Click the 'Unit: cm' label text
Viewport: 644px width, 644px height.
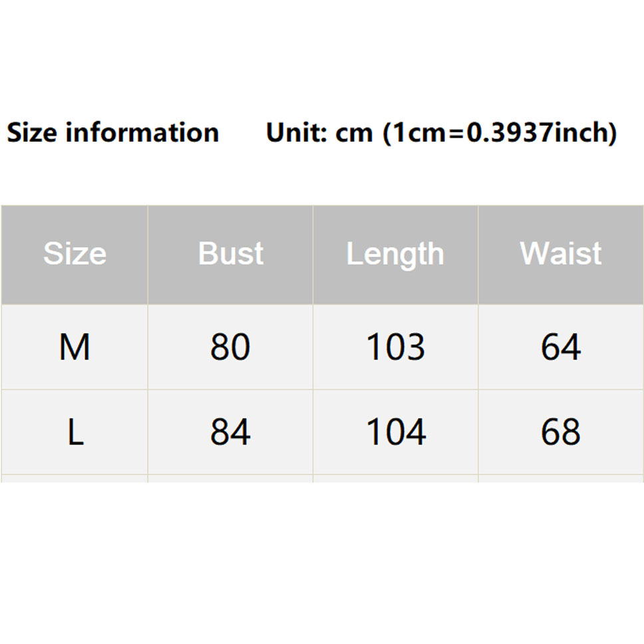[x=319, y=133]
